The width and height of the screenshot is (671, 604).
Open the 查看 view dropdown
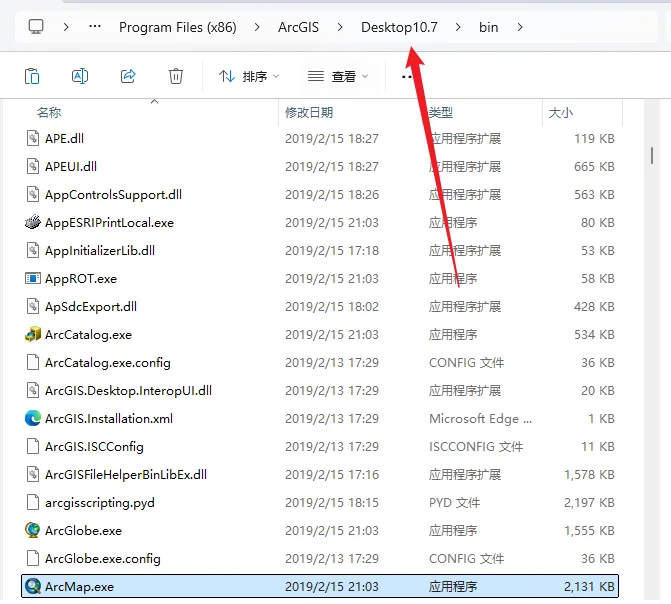point(338,77)
